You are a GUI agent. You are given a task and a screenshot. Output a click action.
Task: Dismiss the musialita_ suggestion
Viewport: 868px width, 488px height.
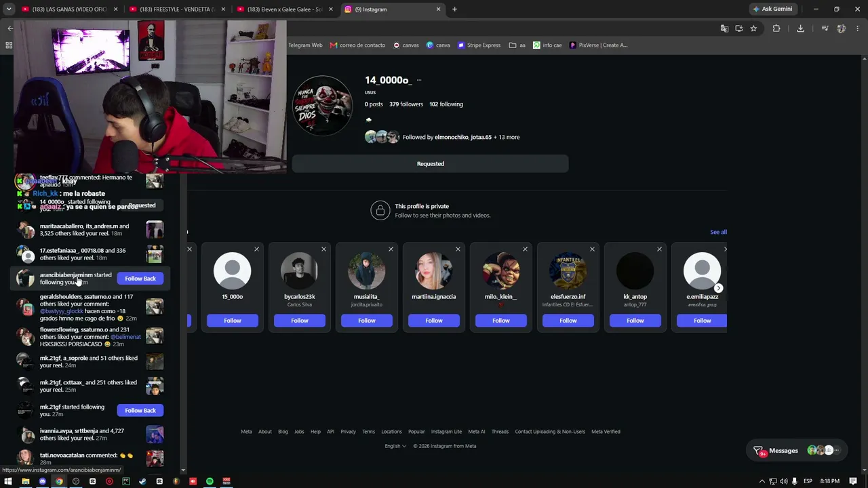(391, 249)
